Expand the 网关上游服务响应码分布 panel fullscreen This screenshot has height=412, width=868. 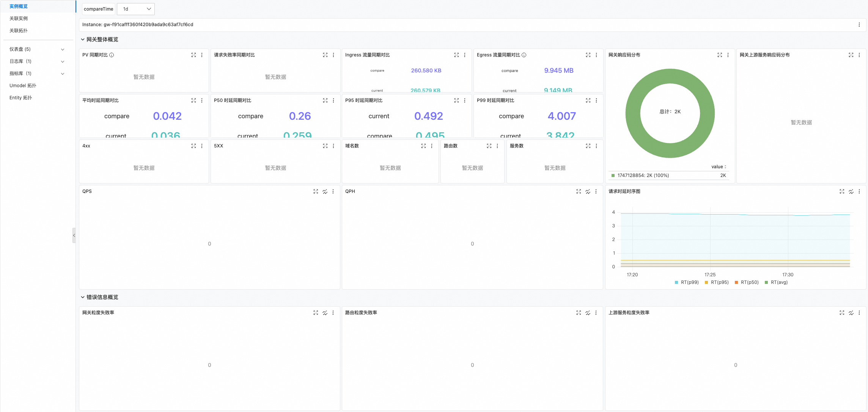pos(851,55)
